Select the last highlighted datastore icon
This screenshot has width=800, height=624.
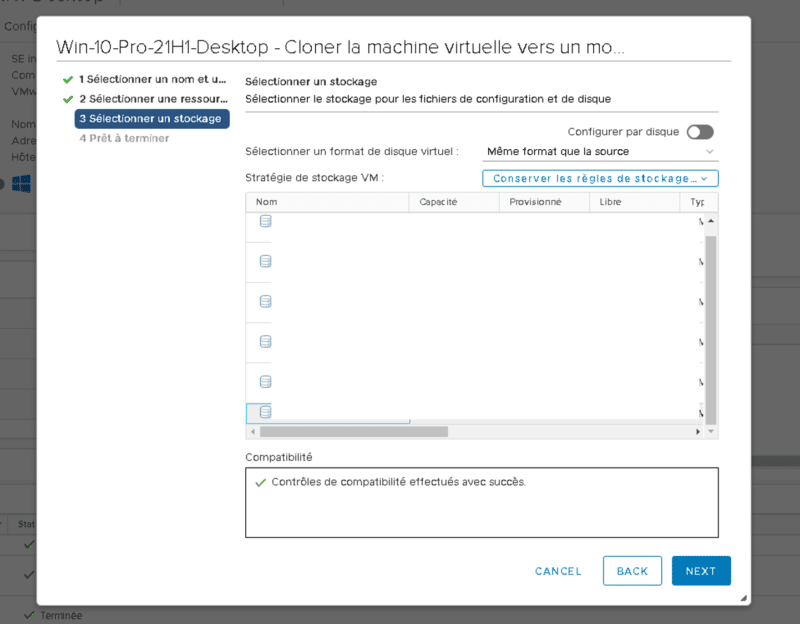click(x=266, y=411)
